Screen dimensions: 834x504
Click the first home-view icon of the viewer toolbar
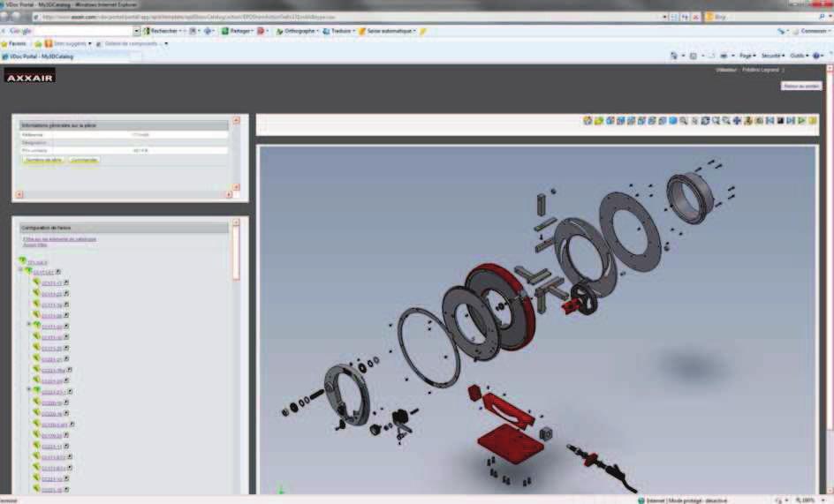coord(588,121)
